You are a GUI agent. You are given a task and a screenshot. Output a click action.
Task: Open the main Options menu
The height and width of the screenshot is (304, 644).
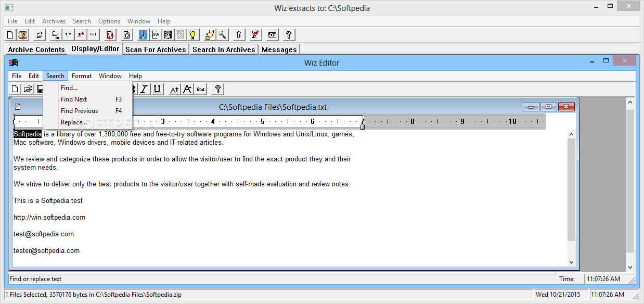[109, 21]
